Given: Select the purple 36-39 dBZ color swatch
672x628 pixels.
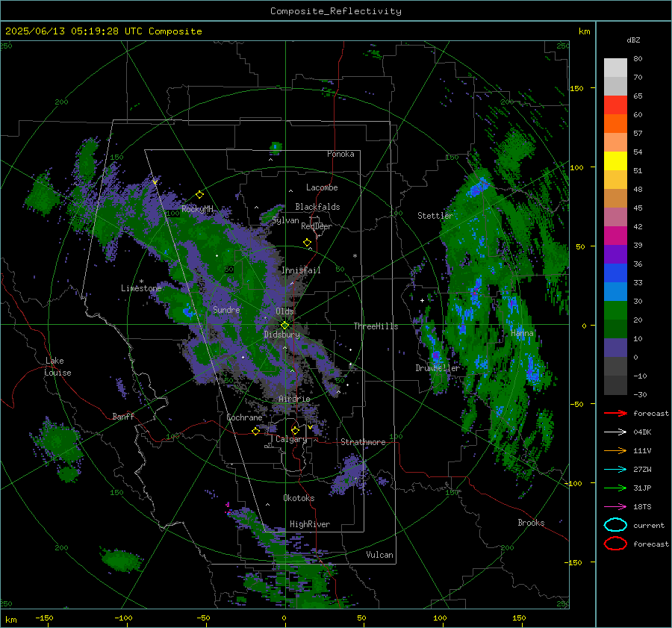Looking at the screenshot, I should click(615, 255).
